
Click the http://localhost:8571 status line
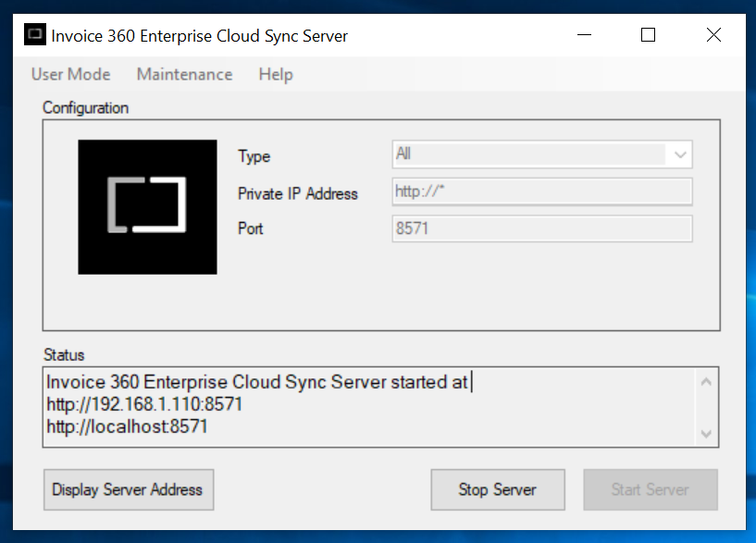(127, 426)
